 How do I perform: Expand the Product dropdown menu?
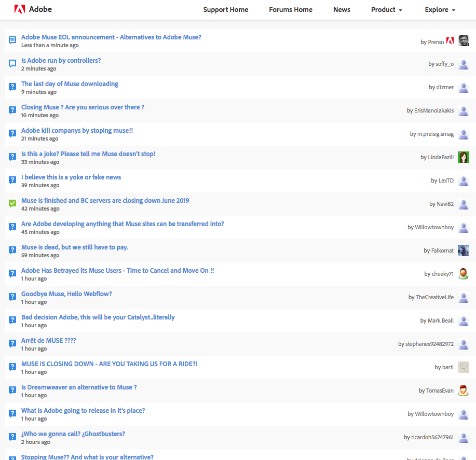click(x=387, y=10)
